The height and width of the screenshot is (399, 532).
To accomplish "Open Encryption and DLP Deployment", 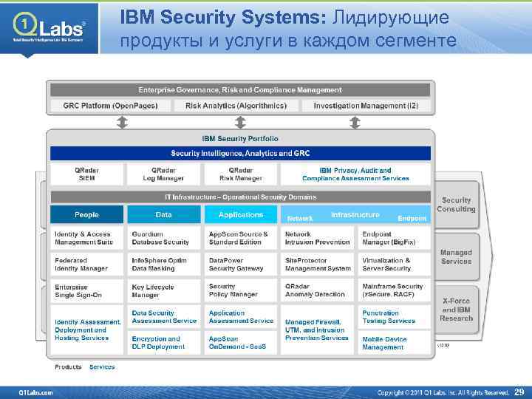I will 164,343.
